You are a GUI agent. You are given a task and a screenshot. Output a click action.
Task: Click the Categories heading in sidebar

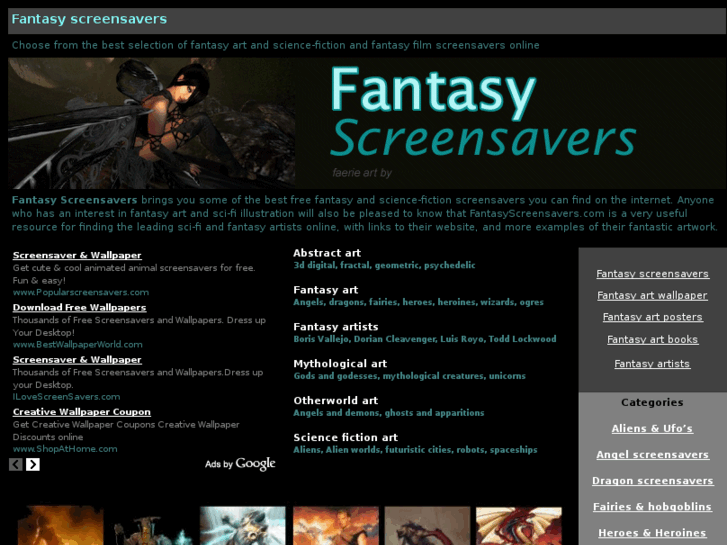coord(652,403)
